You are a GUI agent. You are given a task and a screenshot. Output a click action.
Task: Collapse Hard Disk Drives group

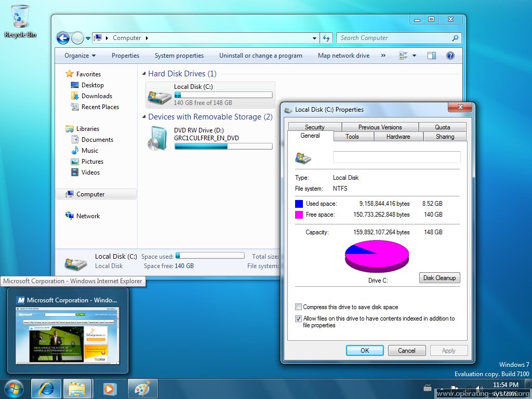click(x=144, y=74)
